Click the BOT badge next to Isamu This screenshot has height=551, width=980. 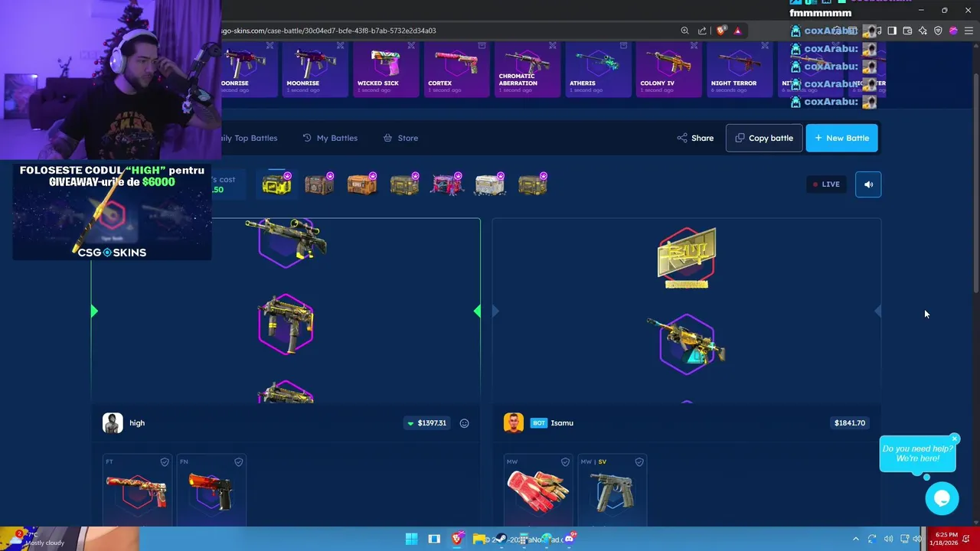(539, 423)
